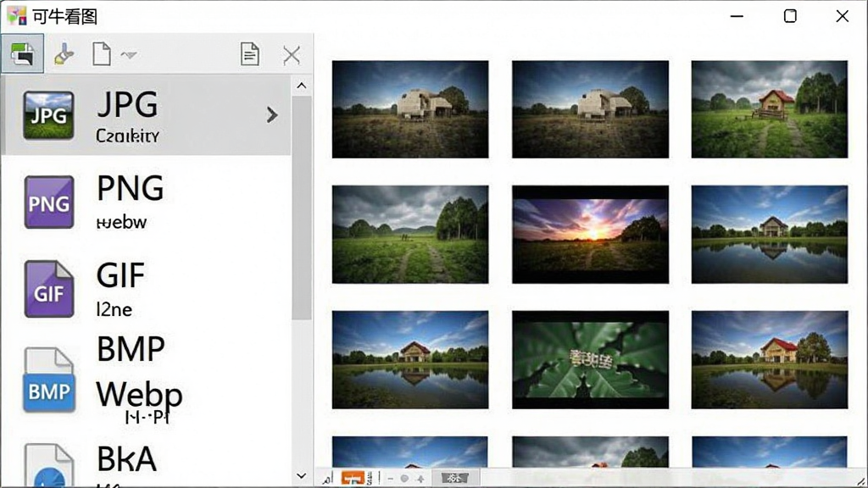Open the green leaf thumbnail
The image size is (868, 488).
590,359
